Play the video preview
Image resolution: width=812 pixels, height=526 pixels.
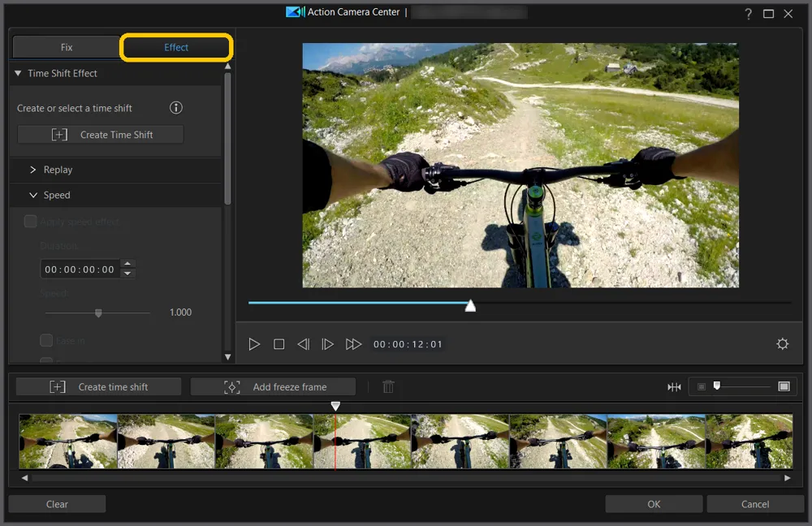tap(254, 344)
